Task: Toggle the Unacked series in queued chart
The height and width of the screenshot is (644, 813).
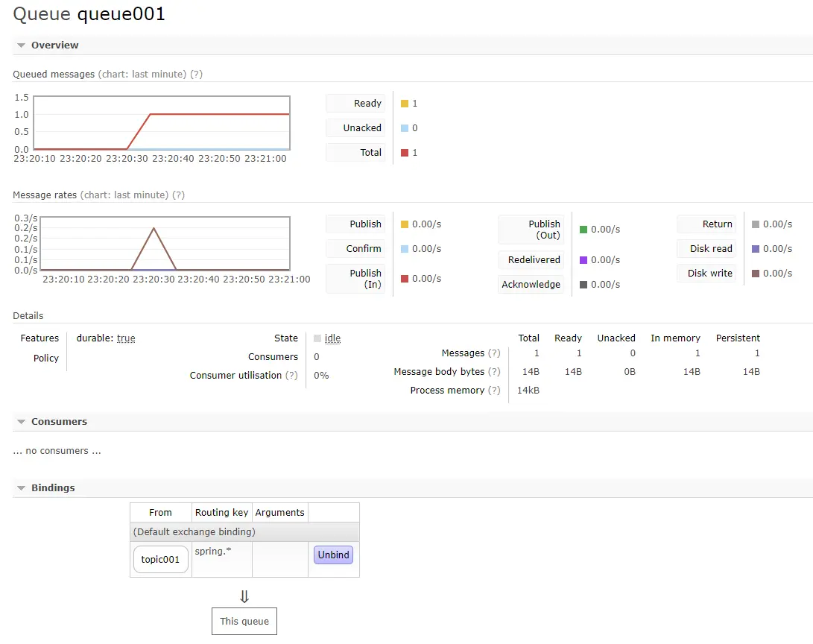Action: pyautogui.click(x=355, y=127)
